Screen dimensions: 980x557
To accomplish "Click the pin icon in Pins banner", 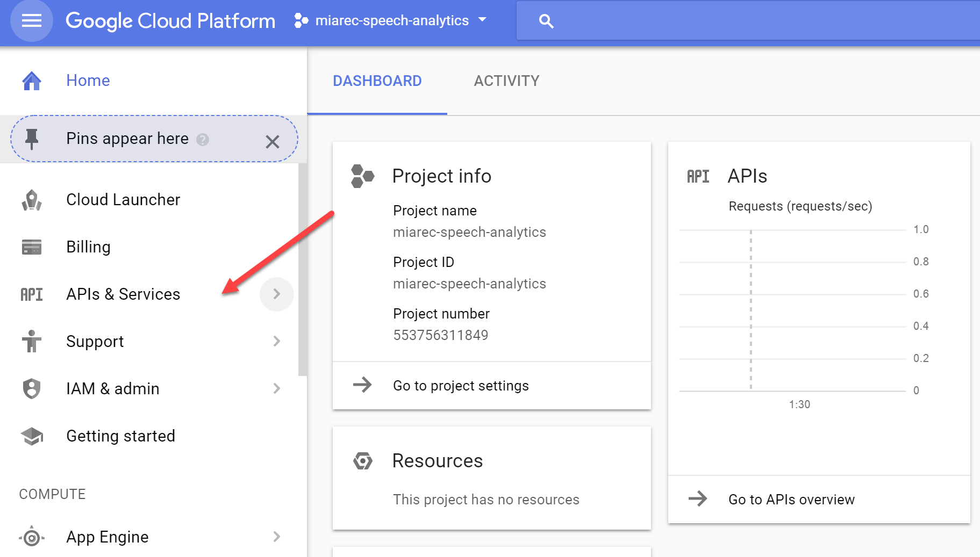I will [32, 139].
